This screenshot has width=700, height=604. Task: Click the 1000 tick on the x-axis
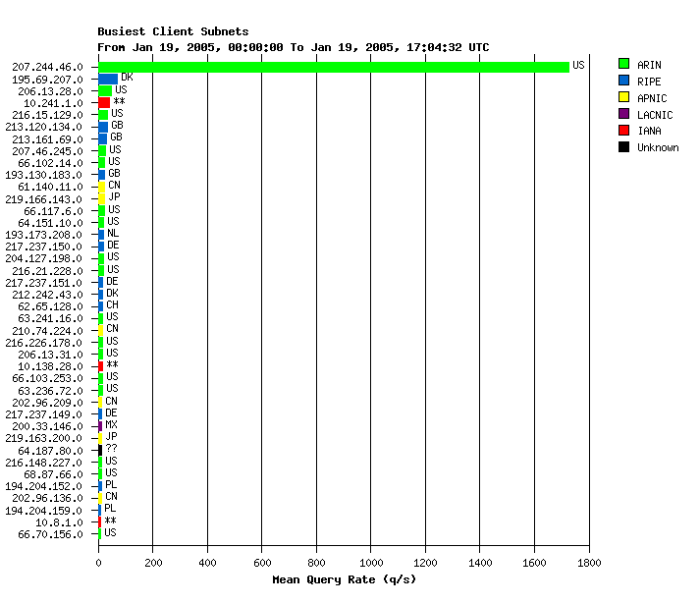(x=370, y=563)
